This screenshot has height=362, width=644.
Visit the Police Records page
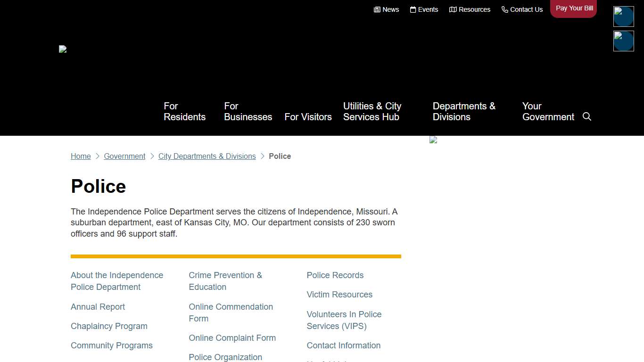tap(335, 275)
